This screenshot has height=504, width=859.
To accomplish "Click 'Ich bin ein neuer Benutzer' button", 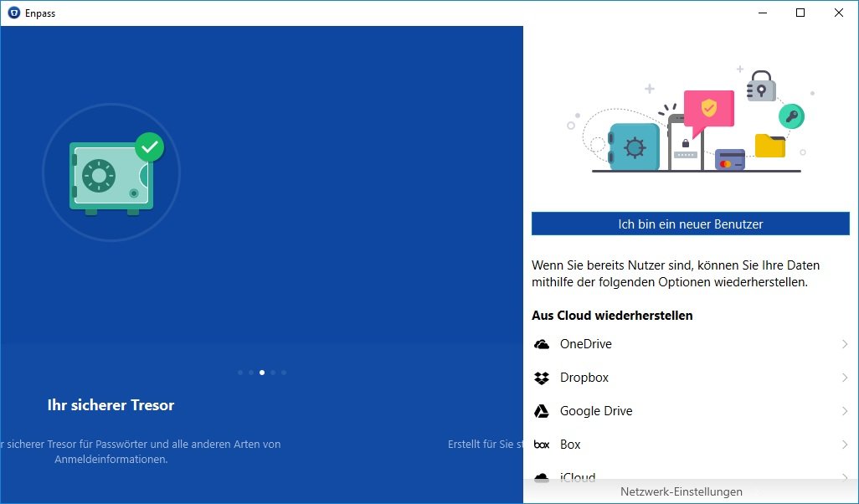I will (690, 224).
